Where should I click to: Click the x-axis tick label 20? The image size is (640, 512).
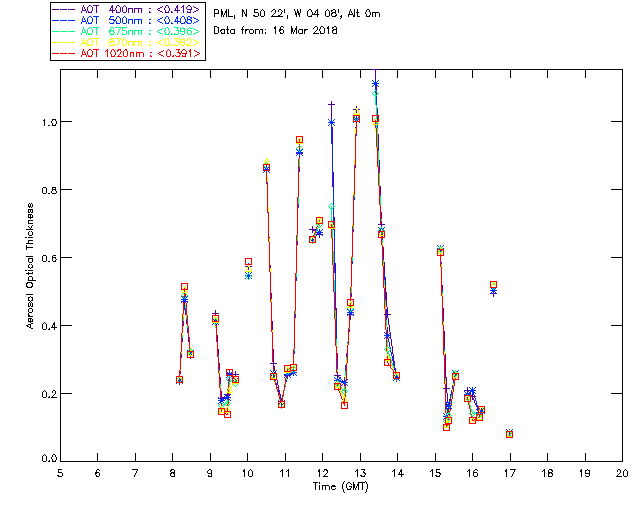point(622,472)
